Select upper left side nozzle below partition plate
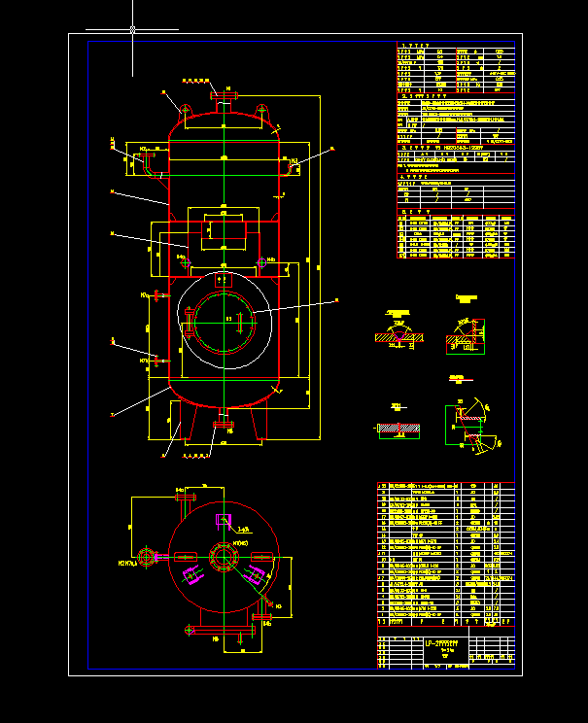This screenshot has width=588, height=723. 161,295
